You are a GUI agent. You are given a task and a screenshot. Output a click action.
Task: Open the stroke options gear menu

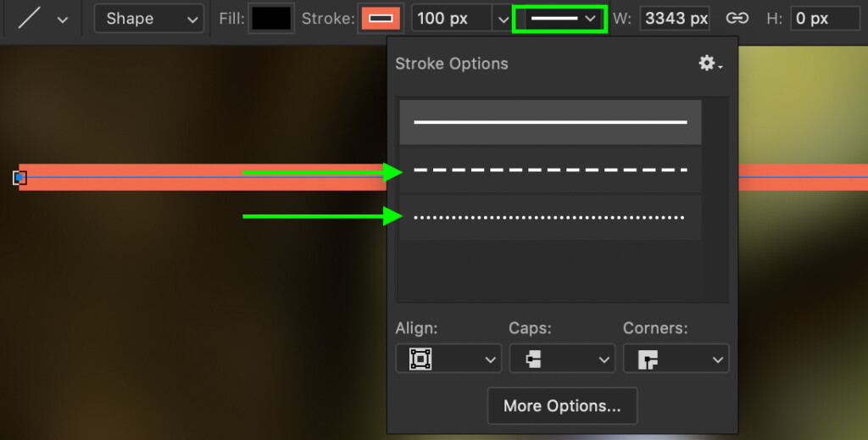point(710,63)
